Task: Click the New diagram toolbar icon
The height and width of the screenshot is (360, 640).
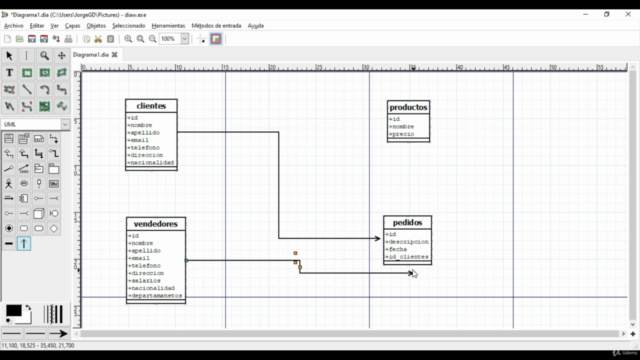Action: click(7, 39)
